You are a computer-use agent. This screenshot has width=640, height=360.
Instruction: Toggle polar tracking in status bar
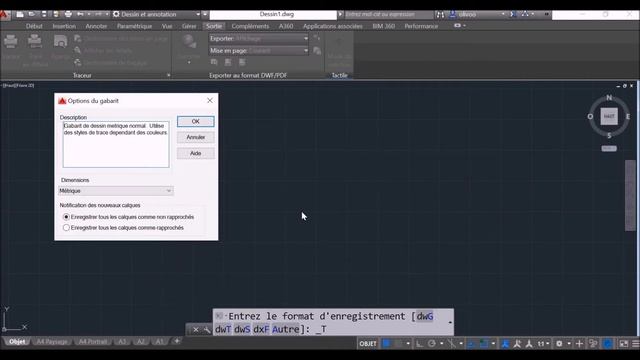pos(431,344)
